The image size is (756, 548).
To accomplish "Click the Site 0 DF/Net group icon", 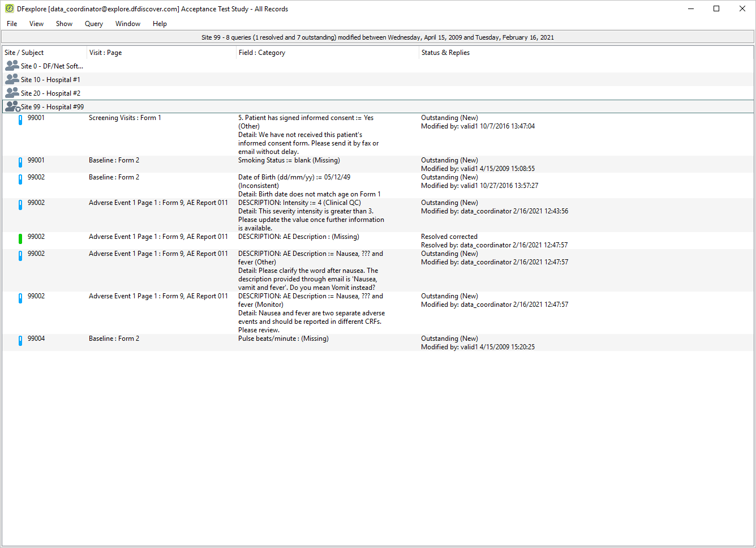I will click(x=12, y=66).
